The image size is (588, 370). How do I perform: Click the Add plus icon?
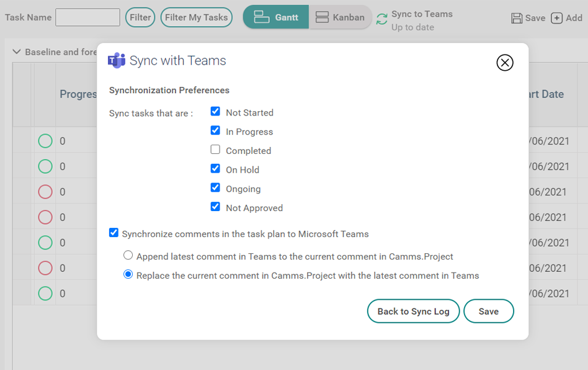pyautogui.click(x=556, y=18)
